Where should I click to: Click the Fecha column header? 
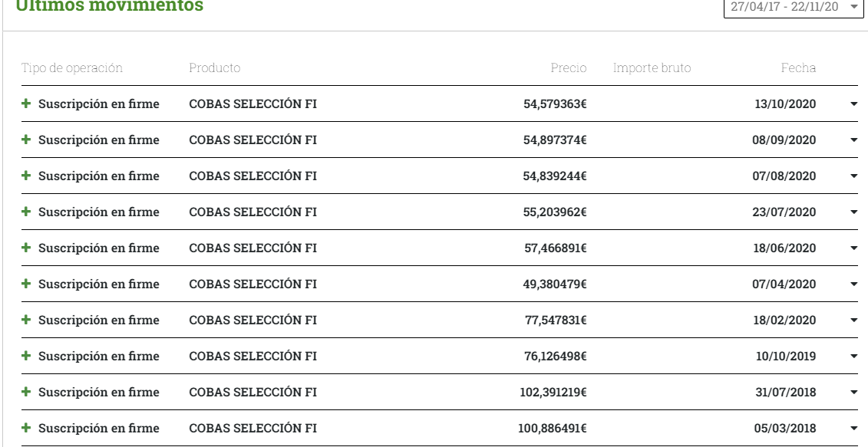tap(798, 68)
